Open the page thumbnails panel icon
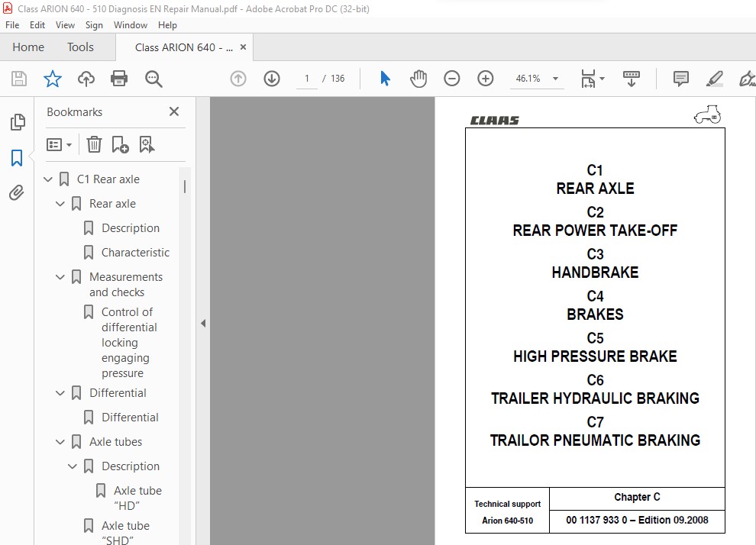Screen dimensions: 756x545 tap(18, 122)
